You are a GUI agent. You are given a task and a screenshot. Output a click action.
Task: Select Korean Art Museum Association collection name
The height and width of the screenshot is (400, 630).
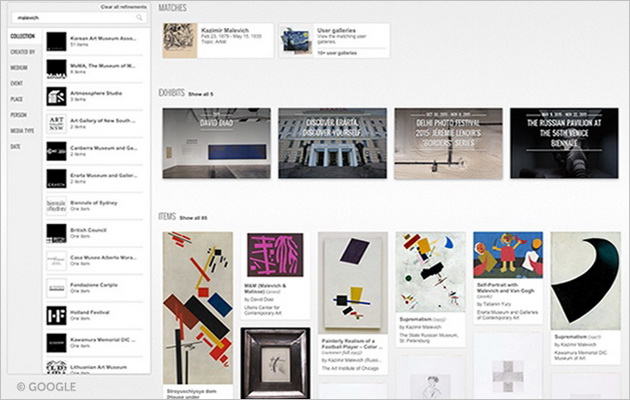(x=103, y=39)
